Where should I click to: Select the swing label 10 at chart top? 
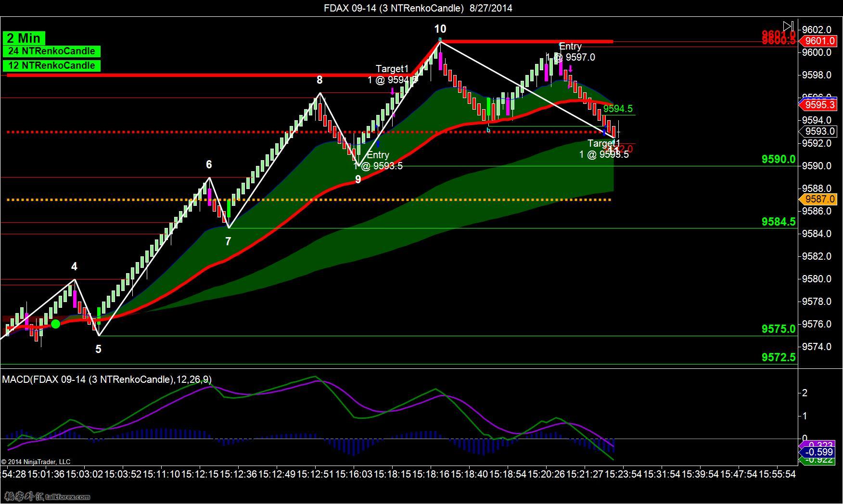coord(440,29)
